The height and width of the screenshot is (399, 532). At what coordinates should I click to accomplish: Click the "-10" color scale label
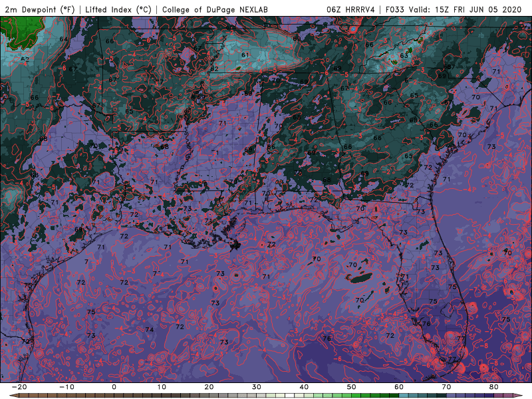pos(66,387)
